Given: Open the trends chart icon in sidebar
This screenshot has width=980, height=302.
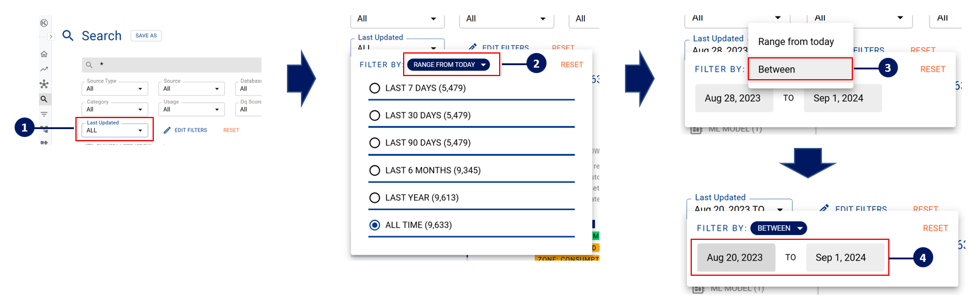Looking at the screenshot, I should (44, 69).
